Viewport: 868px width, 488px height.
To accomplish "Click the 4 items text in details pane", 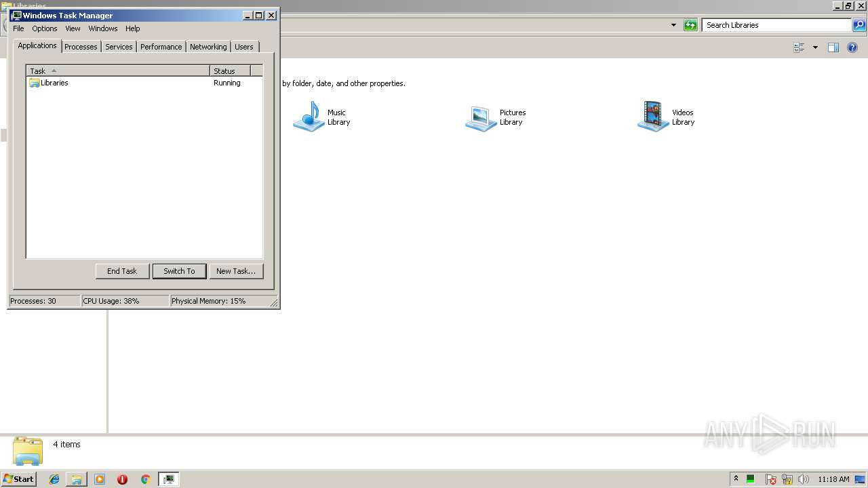I will coord(66,445).
